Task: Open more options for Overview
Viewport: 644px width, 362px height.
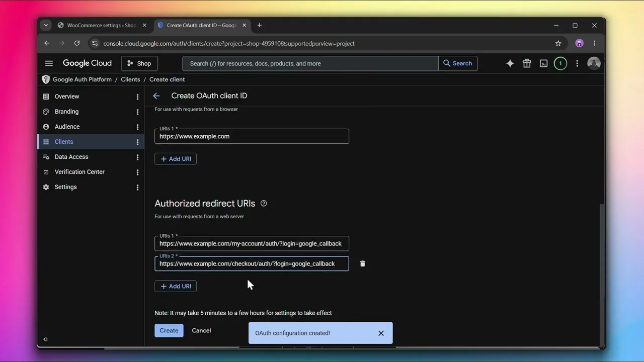Action: click(137, 97)
